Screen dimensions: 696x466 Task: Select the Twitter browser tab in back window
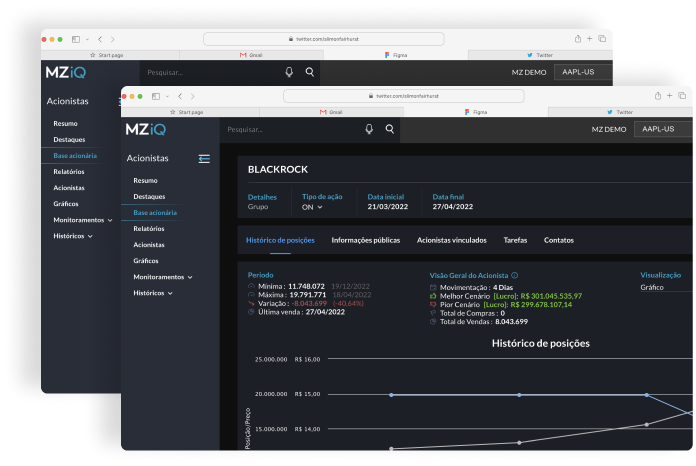coord(540,55)
